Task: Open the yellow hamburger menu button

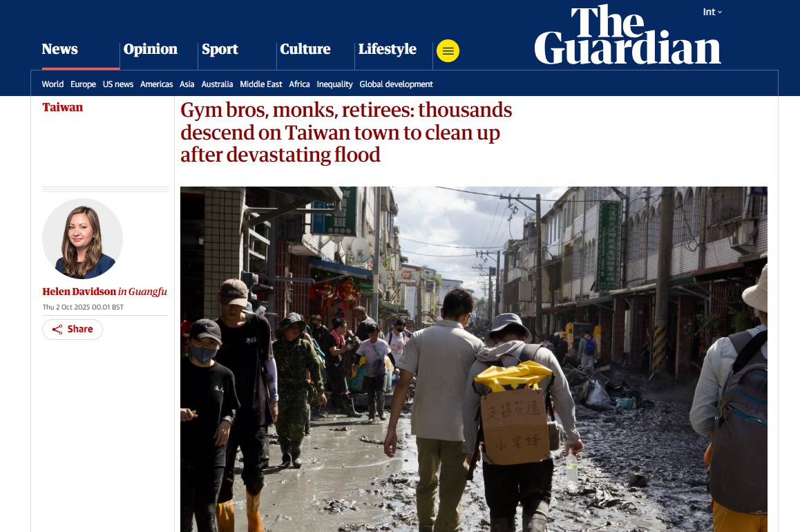Action: click(448, 50)
